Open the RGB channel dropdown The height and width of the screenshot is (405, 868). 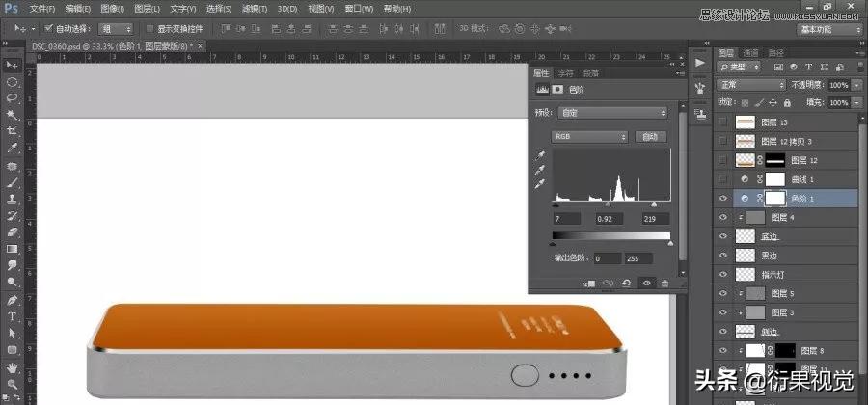pos(589,137)
